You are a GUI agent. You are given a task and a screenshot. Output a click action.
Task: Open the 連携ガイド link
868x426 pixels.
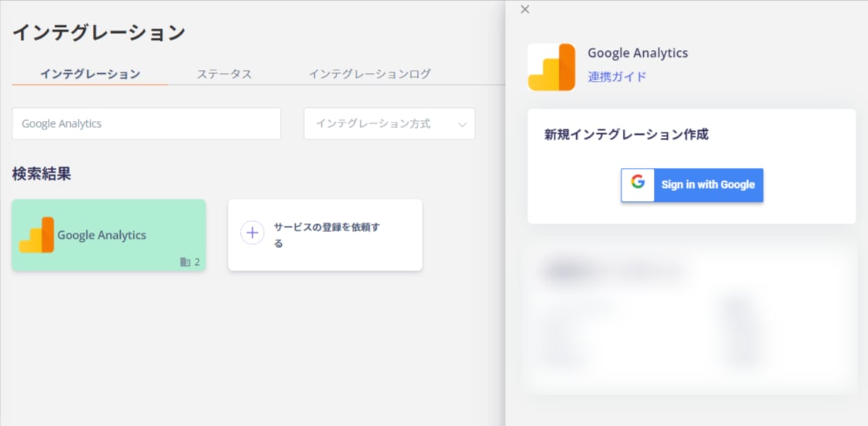[x=617, y=77]
